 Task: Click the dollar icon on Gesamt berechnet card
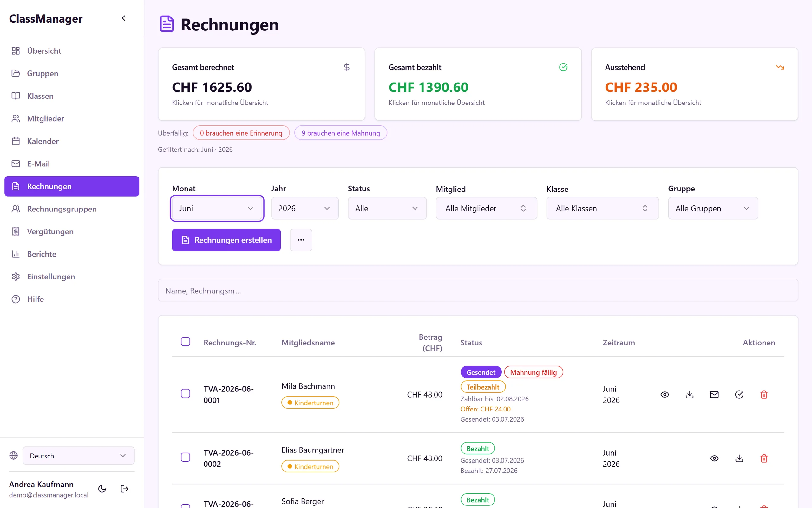point(347,67)
